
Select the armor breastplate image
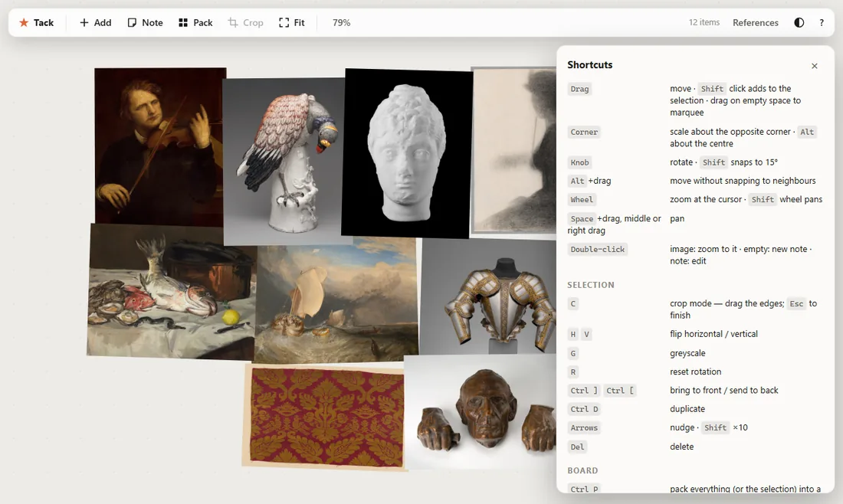tap(487, 296)
